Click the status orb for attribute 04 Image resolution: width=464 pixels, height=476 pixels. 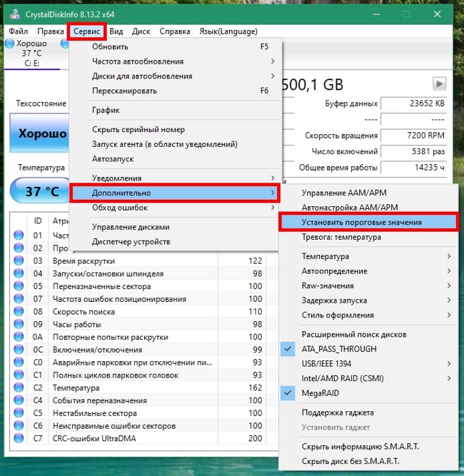click(x=19, y=273)
